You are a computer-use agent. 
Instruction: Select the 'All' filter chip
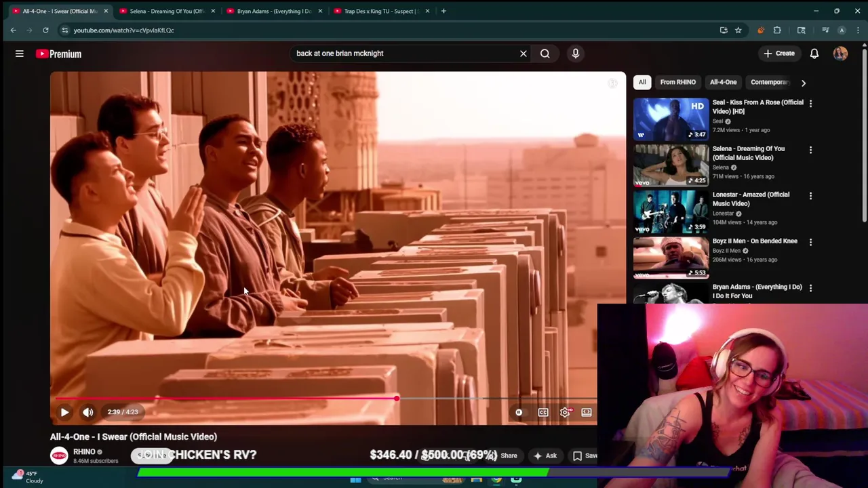point(642,82)
